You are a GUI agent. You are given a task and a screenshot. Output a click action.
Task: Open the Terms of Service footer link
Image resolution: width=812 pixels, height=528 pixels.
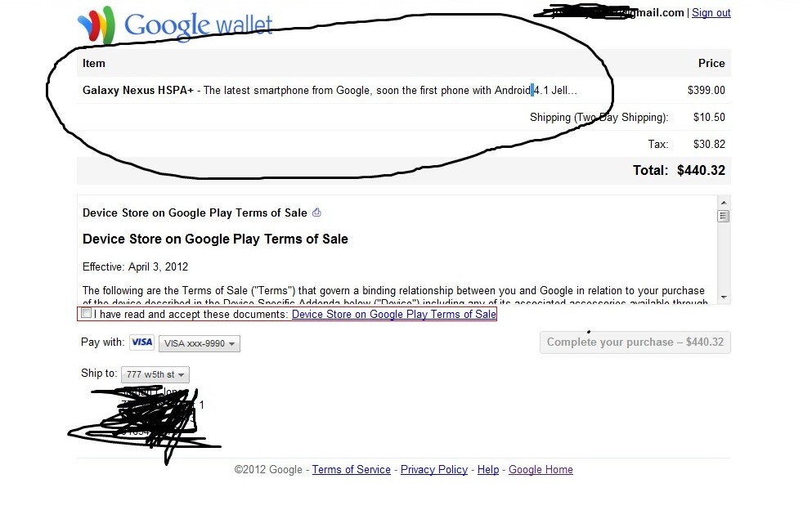click(351, 469)
